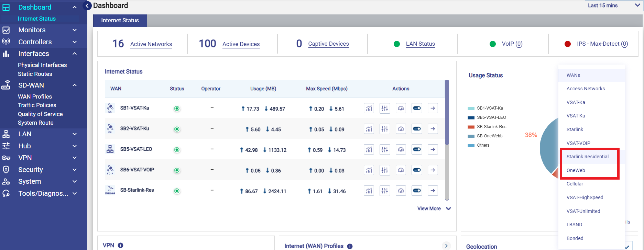Disable the SB5-VSAT-LEO WAN switch
This screenshot has height=250, width=644.
(417, 150)
